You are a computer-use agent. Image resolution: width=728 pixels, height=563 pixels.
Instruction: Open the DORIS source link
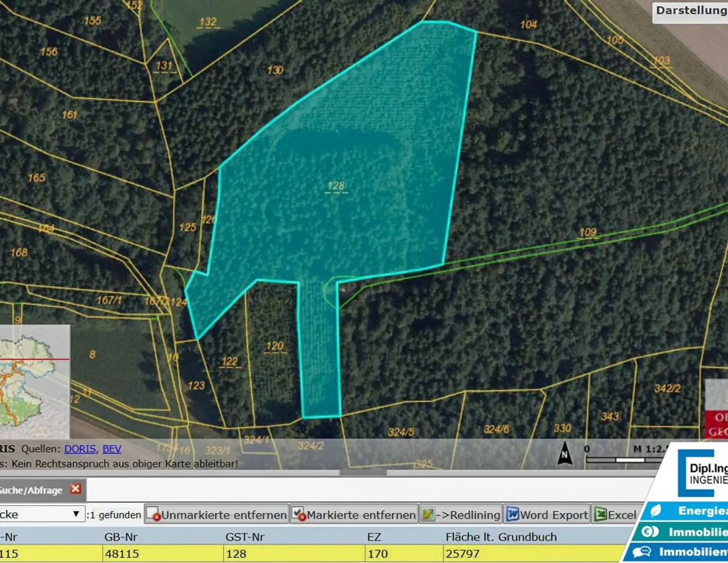coord(80,449)
